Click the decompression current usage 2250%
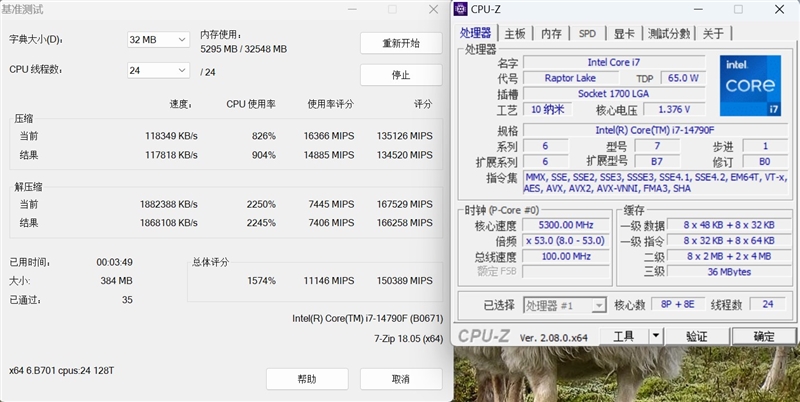Image resolution: width=800 pixels, height=402 pixels. coord(261,204)
